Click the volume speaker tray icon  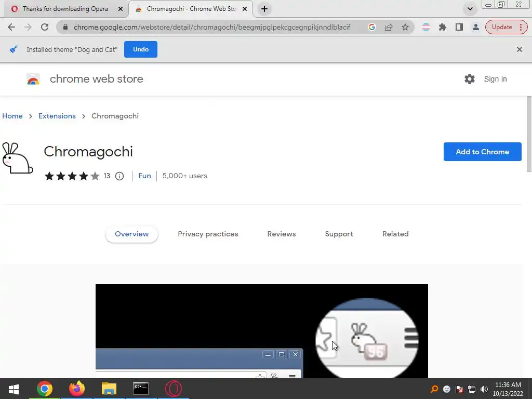point(484,389)
